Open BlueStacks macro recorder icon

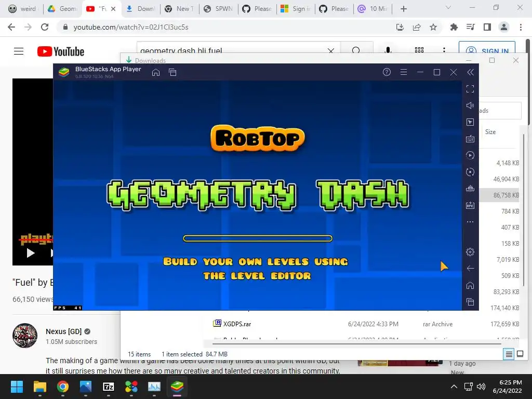coord(470,155)
